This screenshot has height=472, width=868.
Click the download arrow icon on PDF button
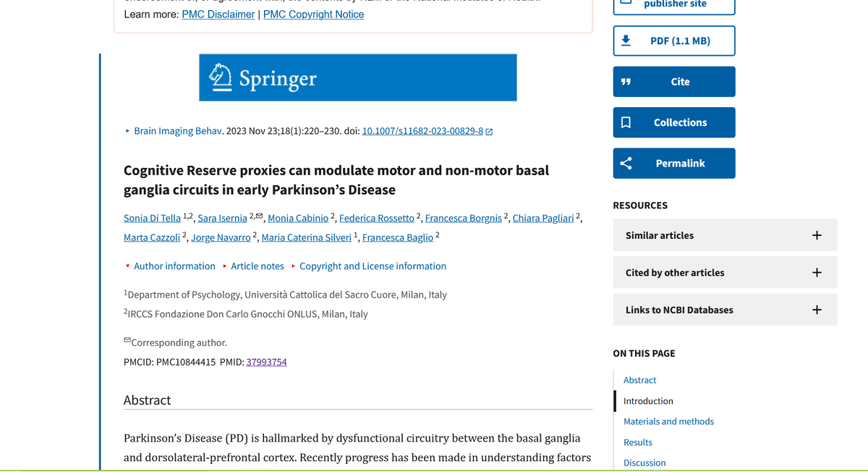[626, 41]
